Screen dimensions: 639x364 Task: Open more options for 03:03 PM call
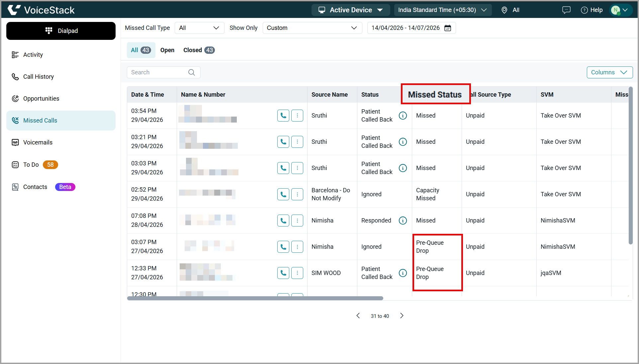[297, 168]
